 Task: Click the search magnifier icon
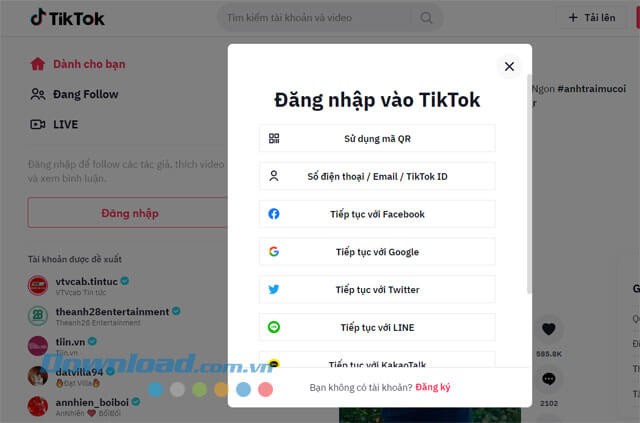pos(426,18)
